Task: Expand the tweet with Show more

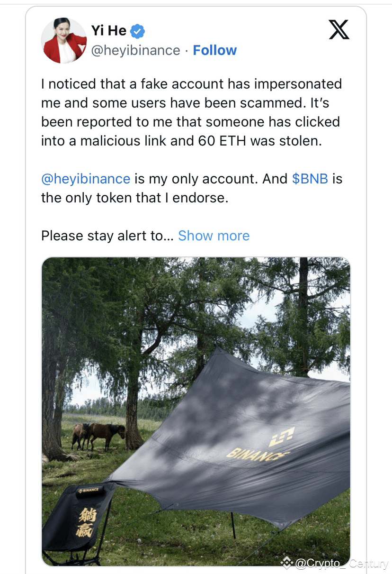Action: 214,236
